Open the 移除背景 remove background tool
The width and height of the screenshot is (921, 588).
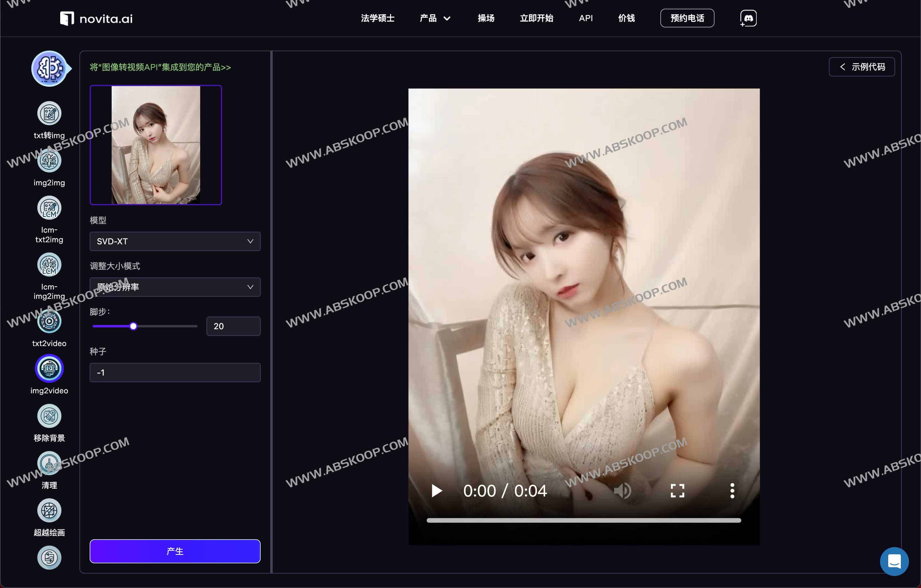click(x=49, y=416)
